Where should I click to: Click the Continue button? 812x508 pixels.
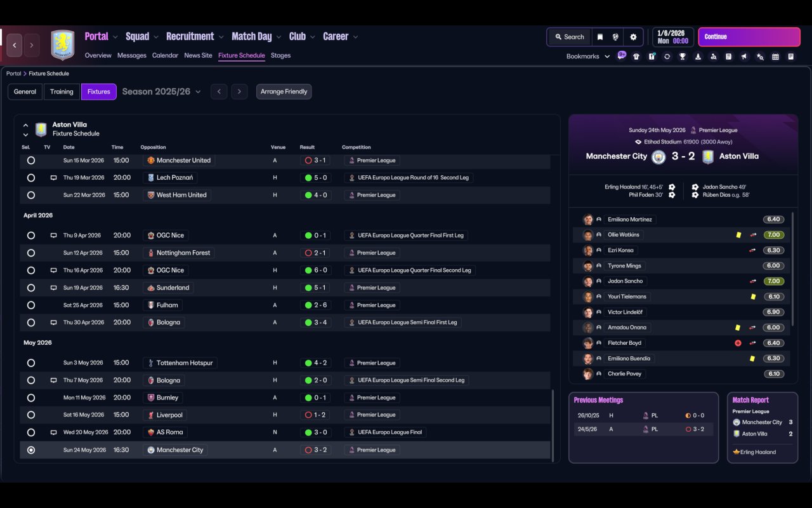749,37
